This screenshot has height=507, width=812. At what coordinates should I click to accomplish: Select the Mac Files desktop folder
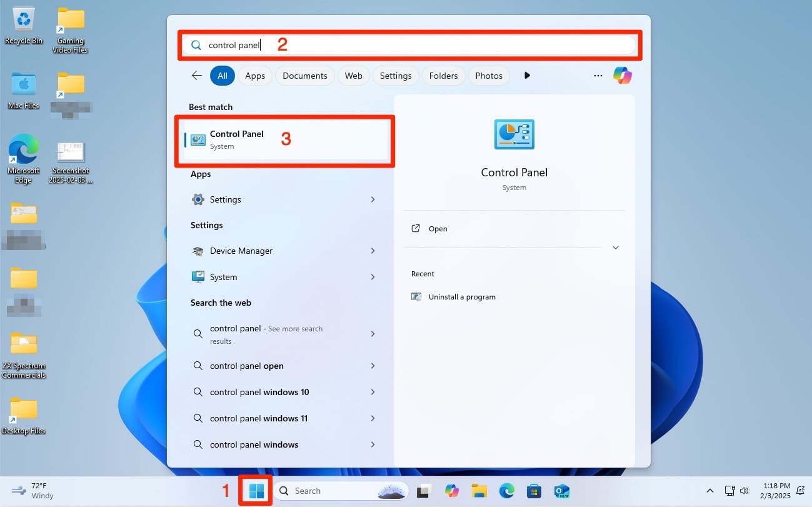click(24, 91)
